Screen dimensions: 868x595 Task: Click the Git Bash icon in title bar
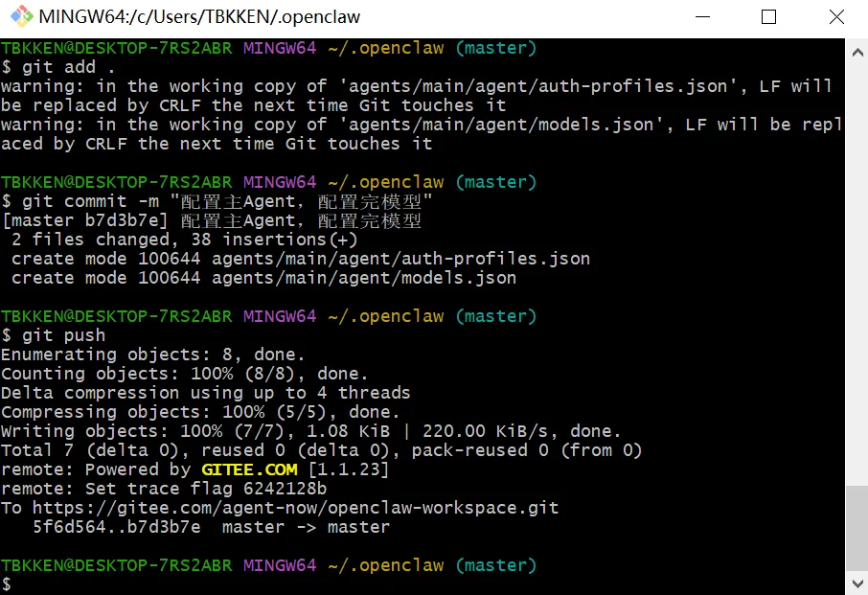(x=22, y=16)
